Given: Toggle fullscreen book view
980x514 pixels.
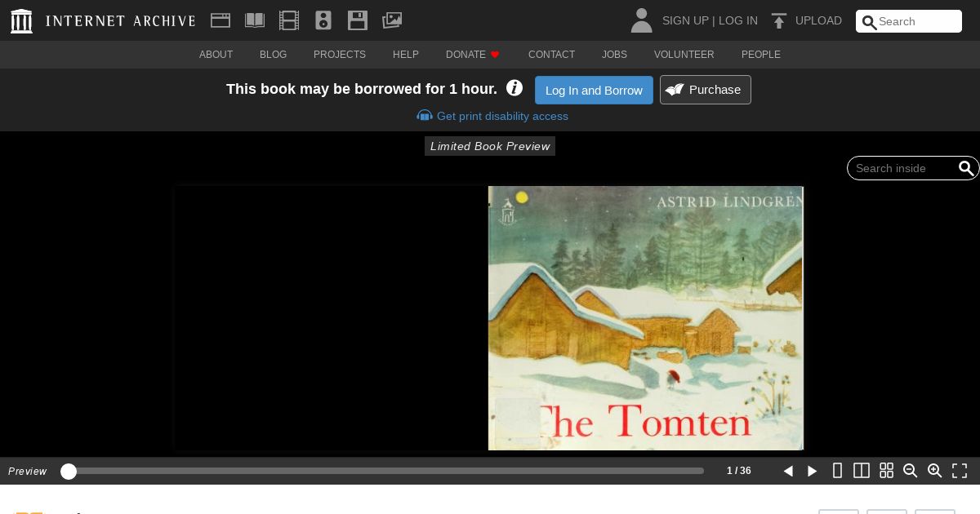Looking at the screenshot, I should click(x=960, y=471).
